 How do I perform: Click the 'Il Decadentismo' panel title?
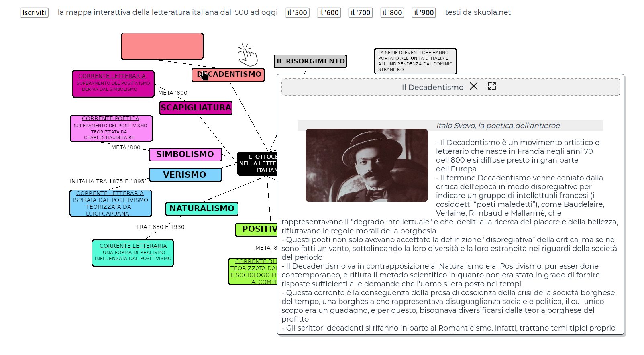pos(432,87)
